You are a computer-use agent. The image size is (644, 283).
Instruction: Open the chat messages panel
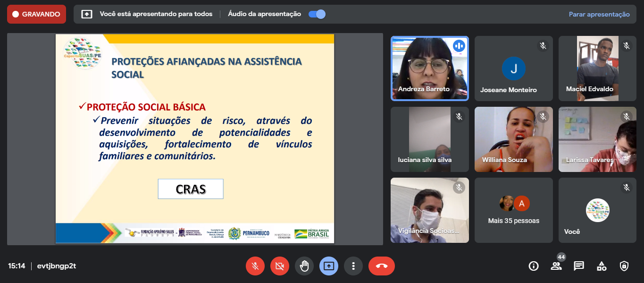[x=579, y=266]
